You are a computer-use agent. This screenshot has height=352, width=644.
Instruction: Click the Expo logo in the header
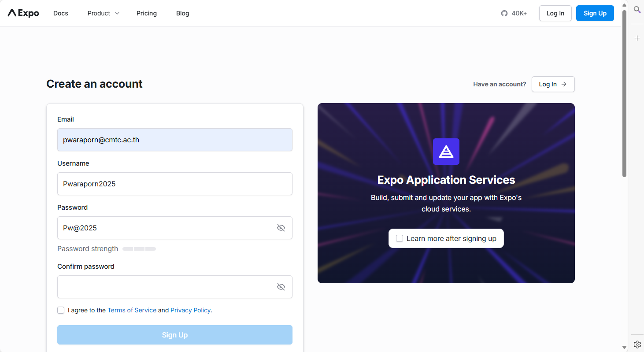point(23,13)
